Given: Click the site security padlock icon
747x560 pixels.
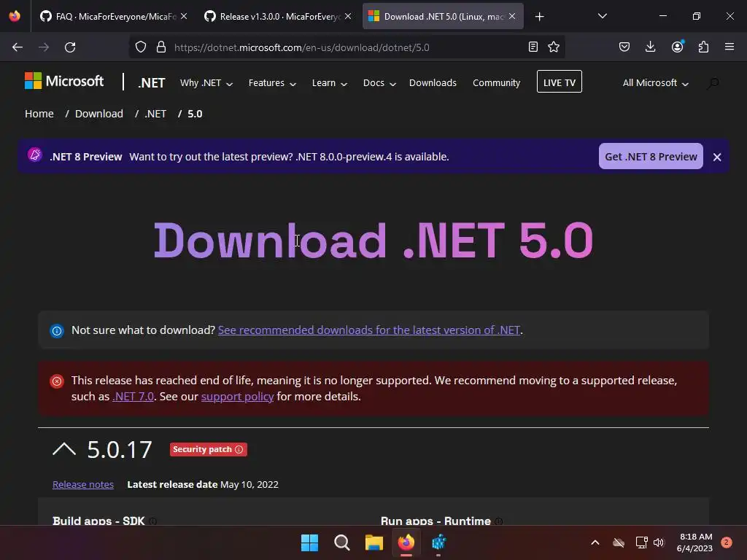Looking at the screenshot, I should pyautogui.click(x=161, y=47).
